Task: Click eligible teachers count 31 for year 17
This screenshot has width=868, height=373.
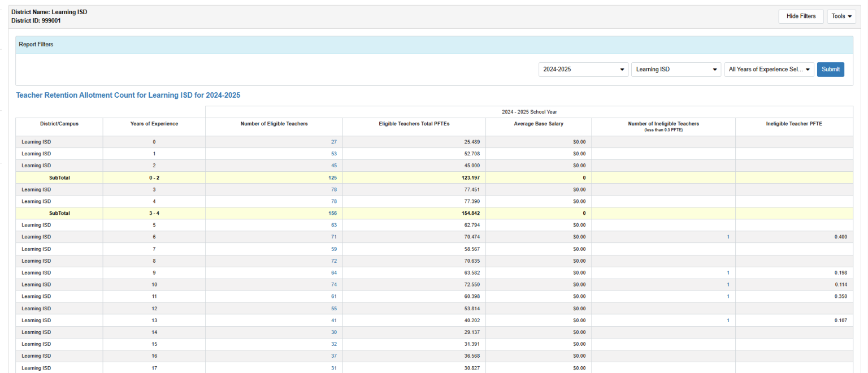Action: [333, 368]
